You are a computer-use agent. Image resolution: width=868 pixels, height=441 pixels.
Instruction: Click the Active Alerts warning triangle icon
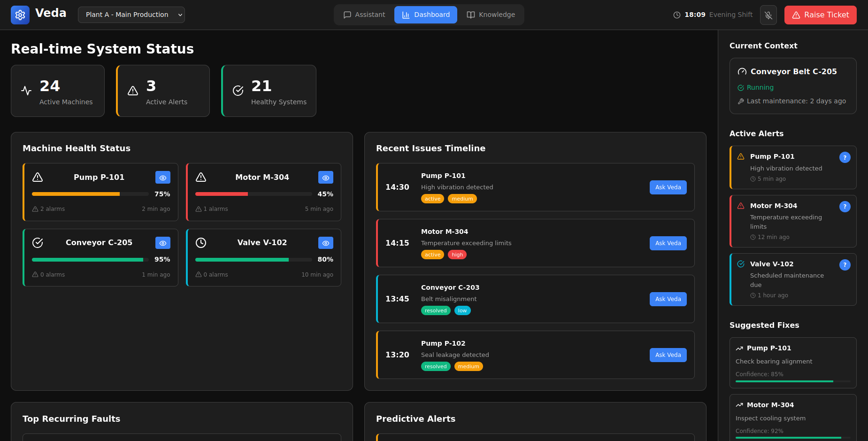pos(133,91)
